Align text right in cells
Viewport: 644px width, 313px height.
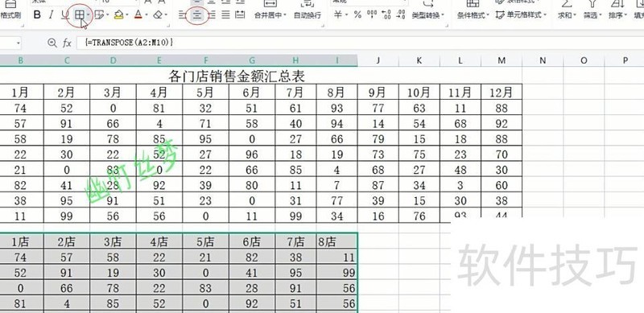point(212,15)
